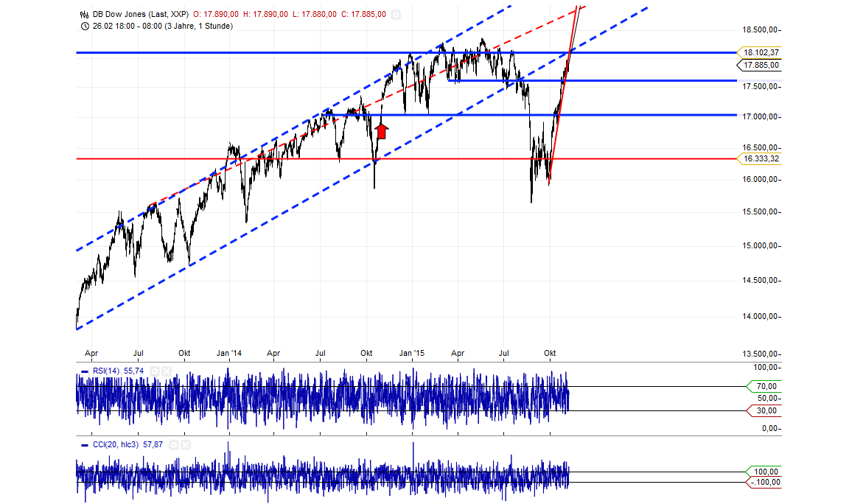The height and width of the screenshot is (504, 849).
Task: Open the RSI(14) indicator settings gear
Action: click(154, 371)
